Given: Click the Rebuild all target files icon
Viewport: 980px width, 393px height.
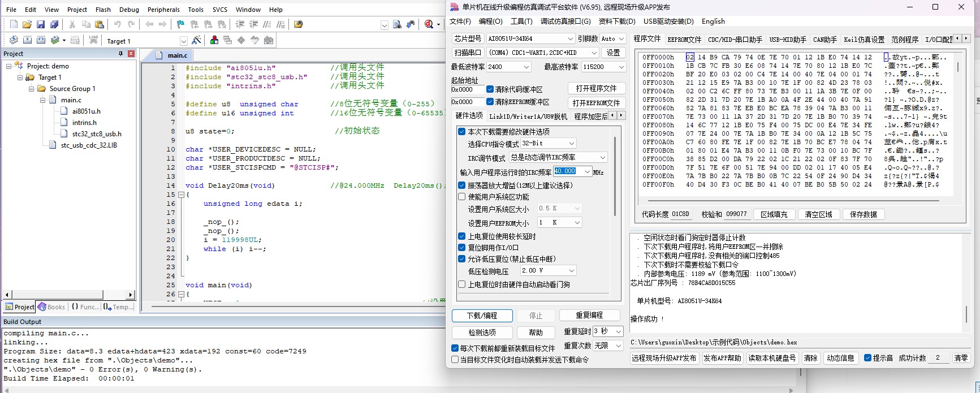Looking at the screenshot, I should click(41, 40).
